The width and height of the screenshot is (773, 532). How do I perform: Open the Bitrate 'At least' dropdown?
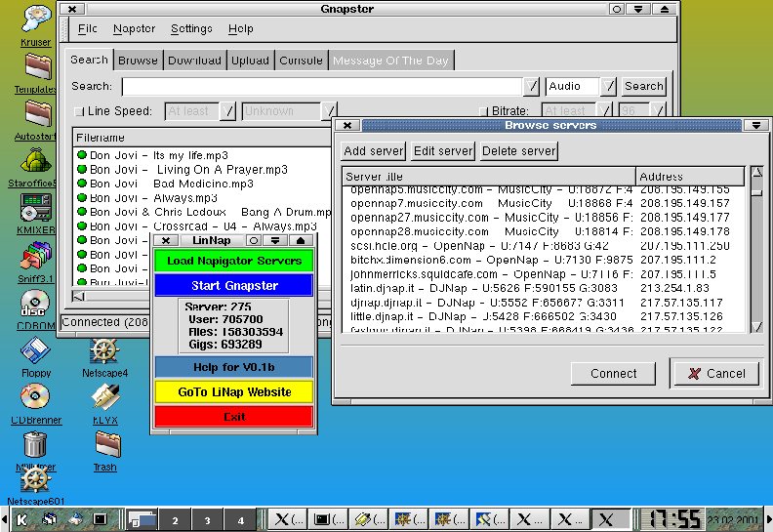(604, 110)
